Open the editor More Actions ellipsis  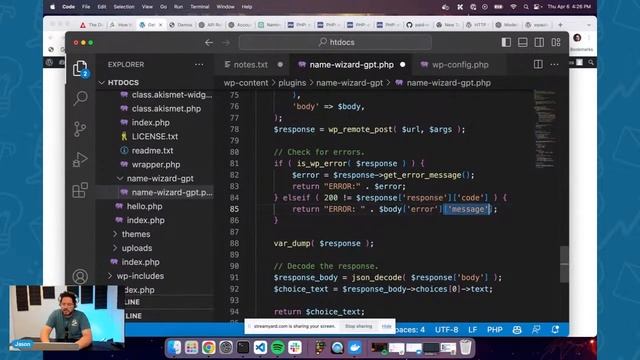pyautogui.click(x=554, y=64)
